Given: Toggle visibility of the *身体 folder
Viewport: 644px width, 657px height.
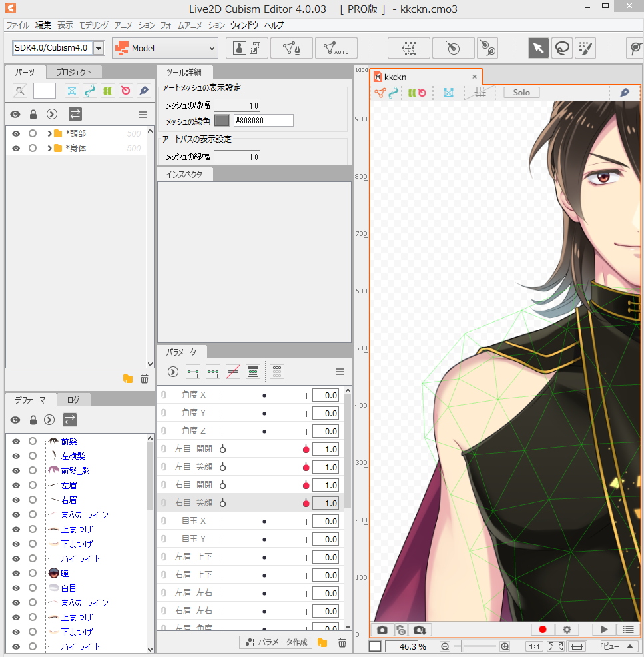Looking at the screenshot, I should click(x=16, y=149).
